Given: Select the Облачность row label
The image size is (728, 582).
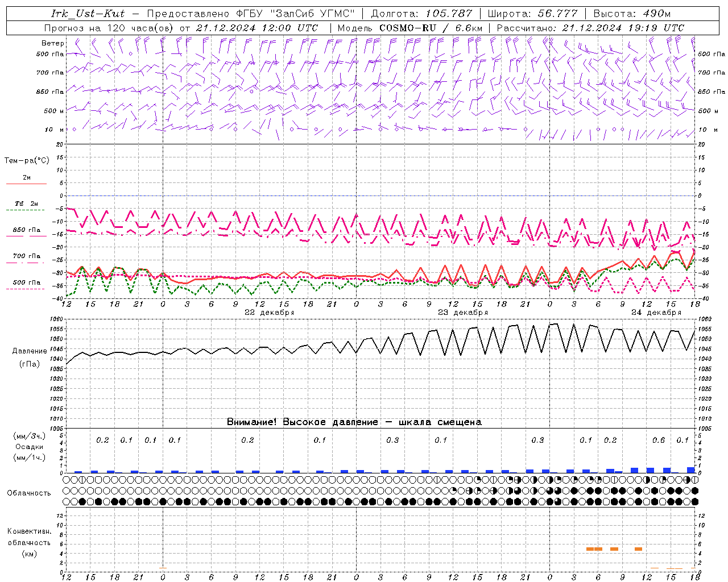Looking at the screenshot, I should (x=29, y=493).
